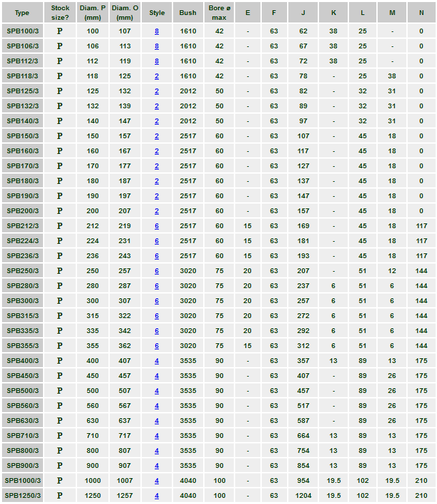Click the Style 8 link in SPB112/3 row
The height and width of the screenshot is (504, 437).
[157, 61]
